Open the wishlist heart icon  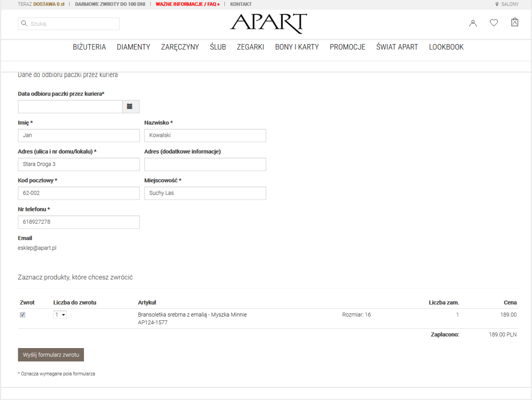coord(494,23)
